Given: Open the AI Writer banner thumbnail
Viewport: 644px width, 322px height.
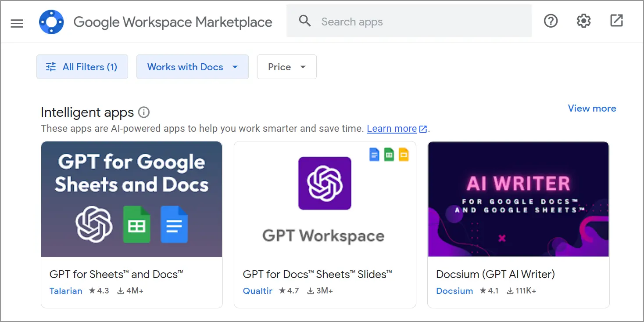Looking at the screenshot, I should 518,199.
